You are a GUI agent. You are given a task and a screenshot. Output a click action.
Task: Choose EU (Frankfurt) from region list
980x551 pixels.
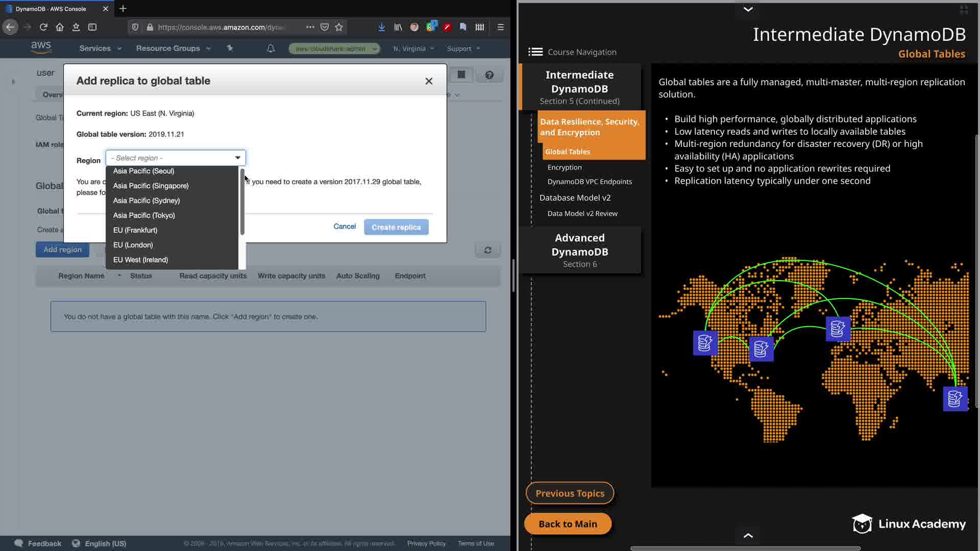(135, 230)
